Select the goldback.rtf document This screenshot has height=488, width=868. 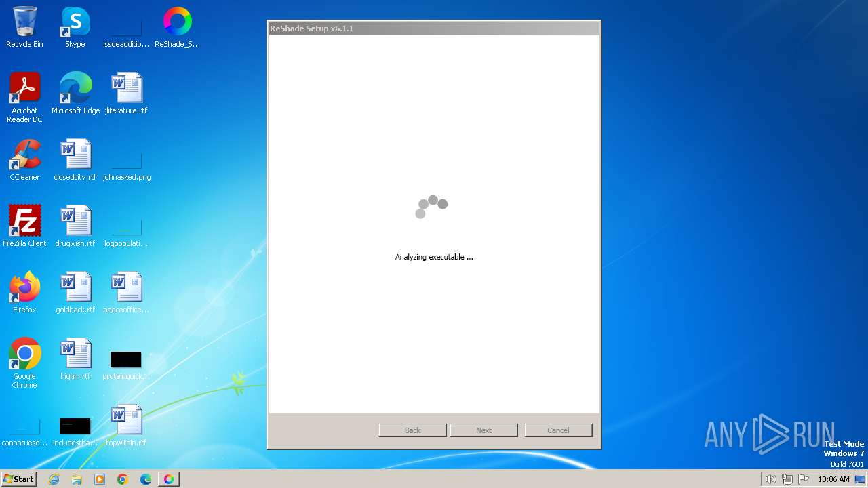(75, 293)
